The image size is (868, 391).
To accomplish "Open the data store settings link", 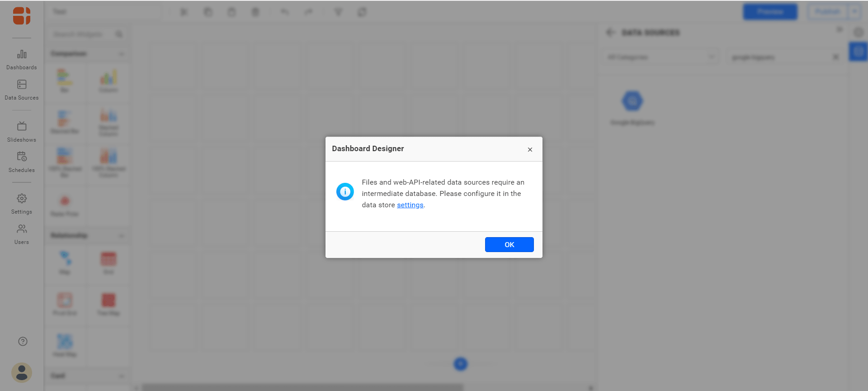I will point(410,205).
